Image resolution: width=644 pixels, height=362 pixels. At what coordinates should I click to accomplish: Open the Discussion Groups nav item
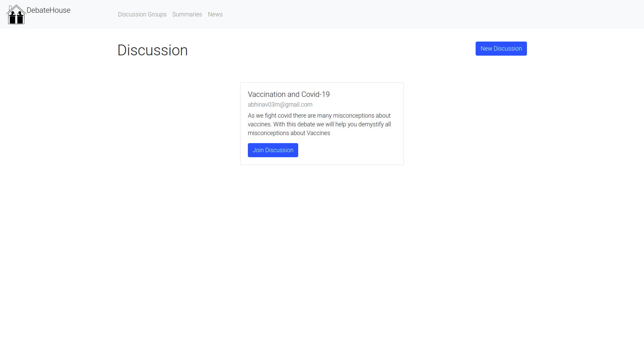pos(142,14)
